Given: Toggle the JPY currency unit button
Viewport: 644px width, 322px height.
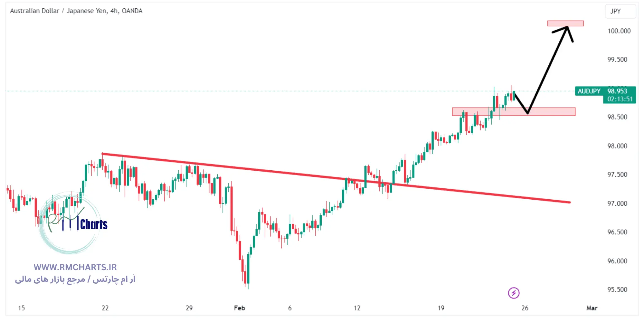Looking at the screenshot, I should pos(622,12).
